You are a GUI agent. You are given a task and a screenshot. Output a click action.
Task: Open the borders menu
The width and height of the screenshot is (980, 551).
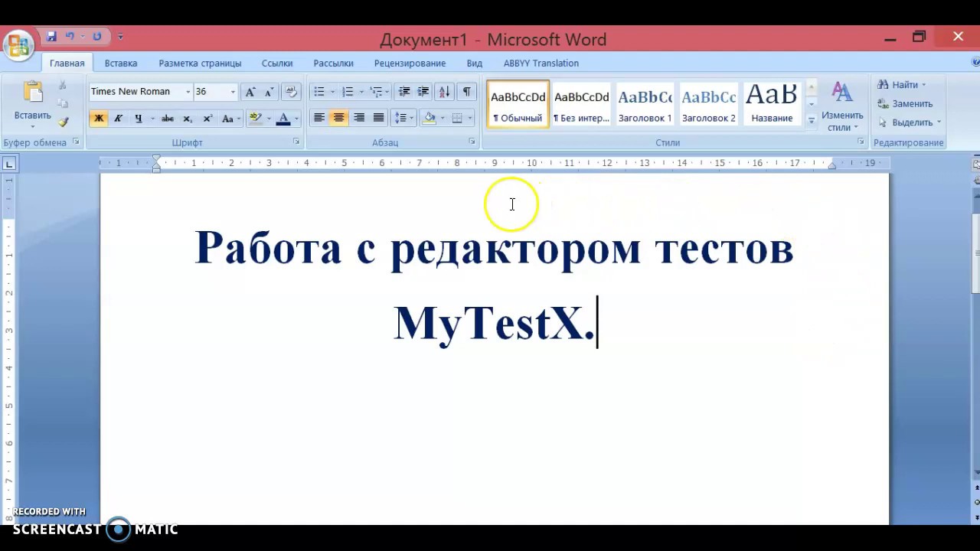pyautogui.click(x=462, y=118)
